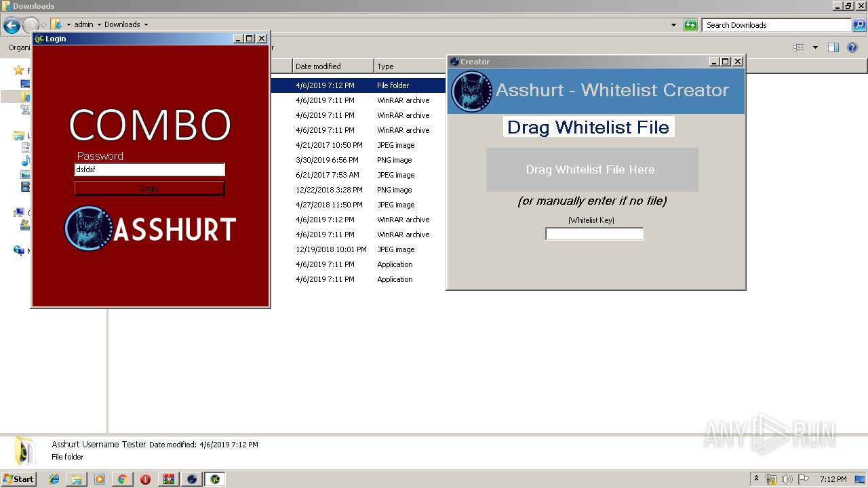
Task: Select the File folder row
Action: click(358, 85)
